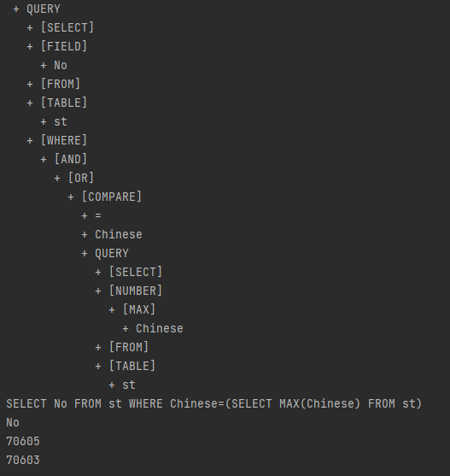Click the equals operator leaf
The image size is (450, 476).
[98, 216]
